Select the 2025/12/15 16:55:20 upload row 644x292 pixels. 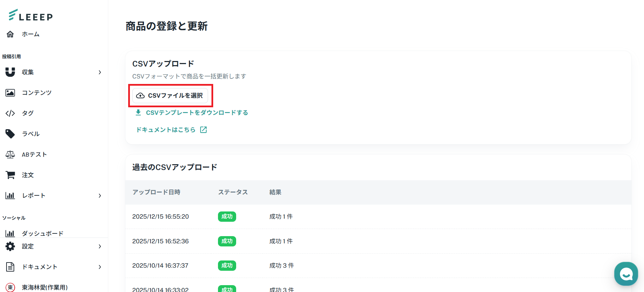click(x=378, y=217)
